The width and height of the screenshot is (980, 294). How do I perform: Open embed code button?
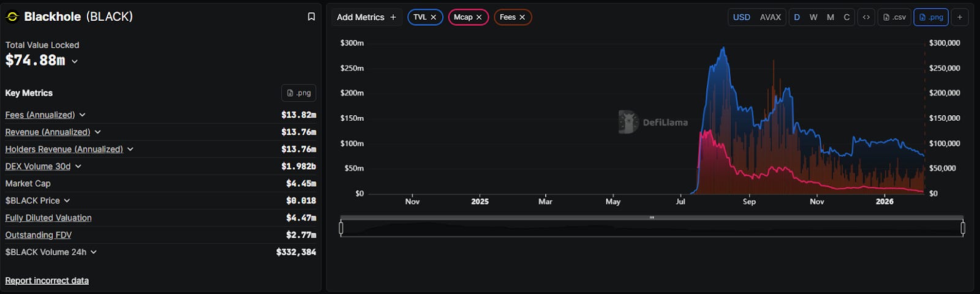[866, 17]
